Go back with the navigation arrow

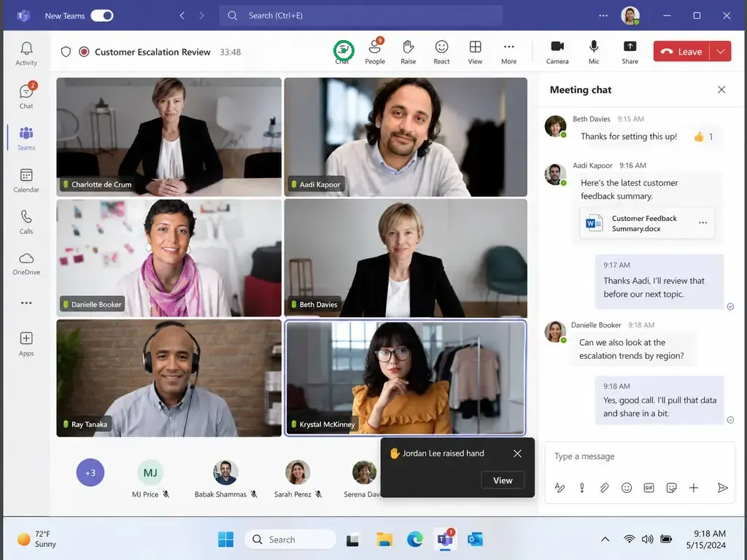point(182,16)
